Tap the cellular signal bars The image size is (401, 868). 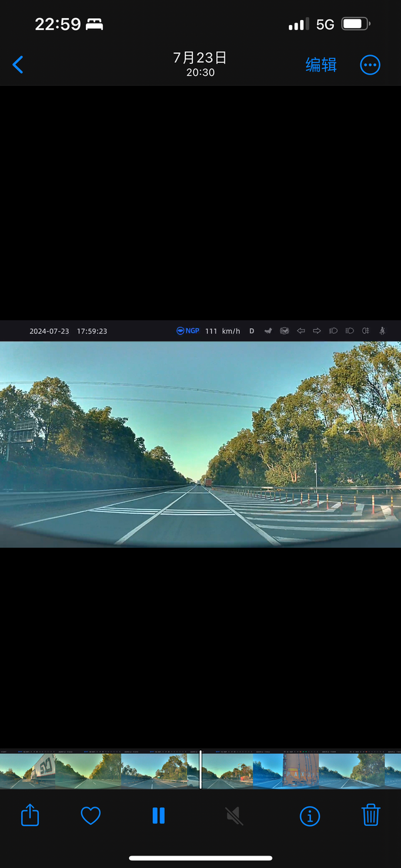tap(298, 24)
